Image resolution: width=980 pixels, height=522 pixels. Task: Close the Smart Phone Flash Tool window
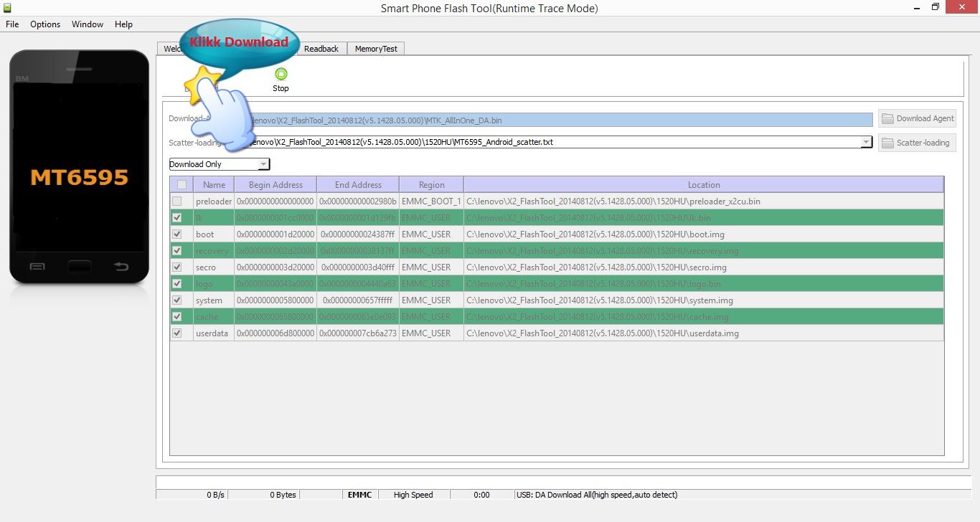tap(961, 7)
